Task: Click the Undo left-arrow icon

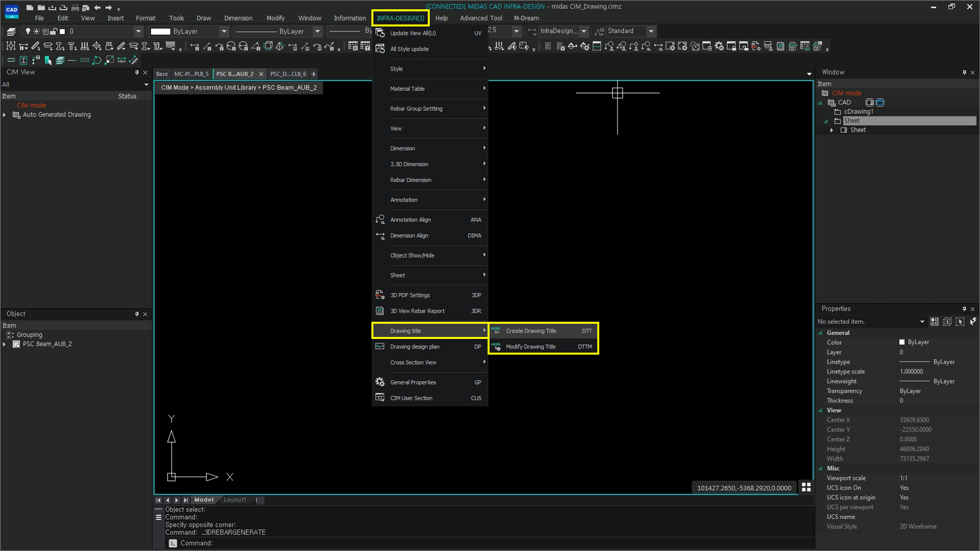Action: pyautogui.click(x=98, y=7)
